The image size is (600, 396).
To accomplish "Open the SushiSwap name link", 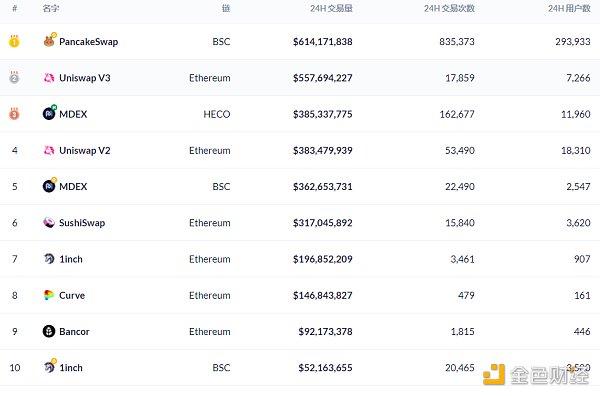I will coord(82,223).
